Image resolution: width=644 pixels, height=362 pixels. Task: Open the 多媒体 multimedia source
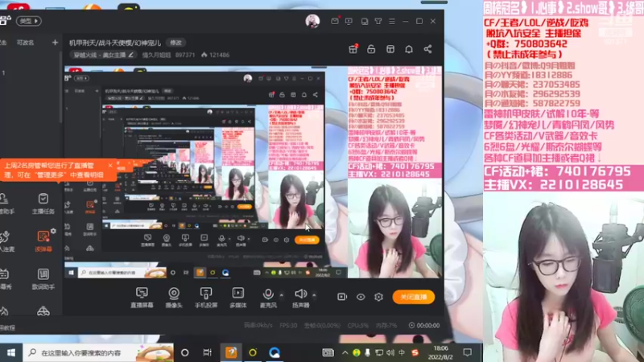237,297
